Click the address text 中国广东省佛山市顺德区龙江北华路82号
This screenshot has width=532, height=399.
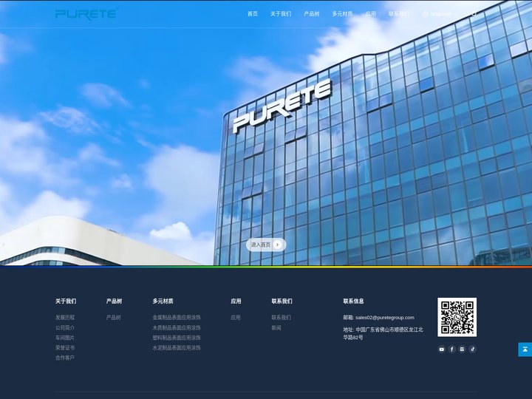click(383, 333)
